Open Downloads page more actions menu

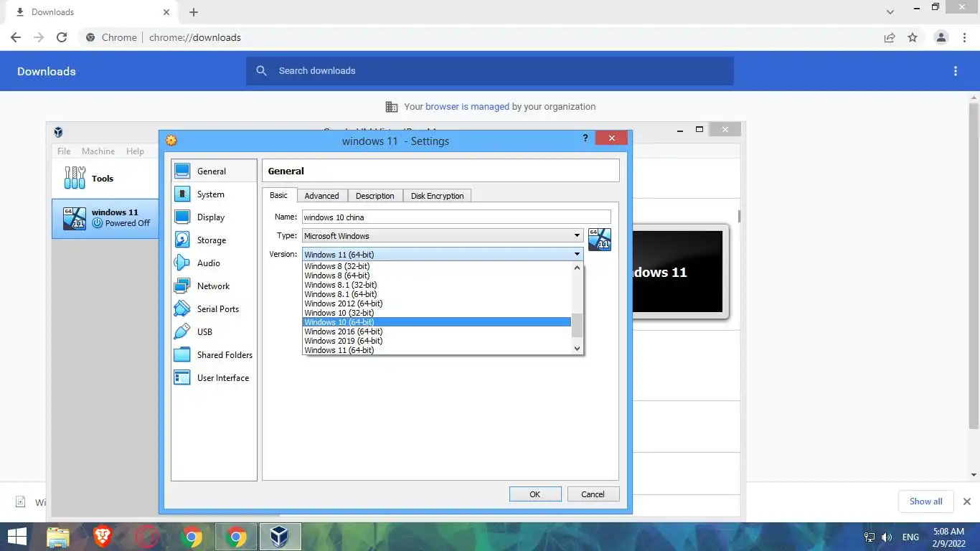(956, 71)
